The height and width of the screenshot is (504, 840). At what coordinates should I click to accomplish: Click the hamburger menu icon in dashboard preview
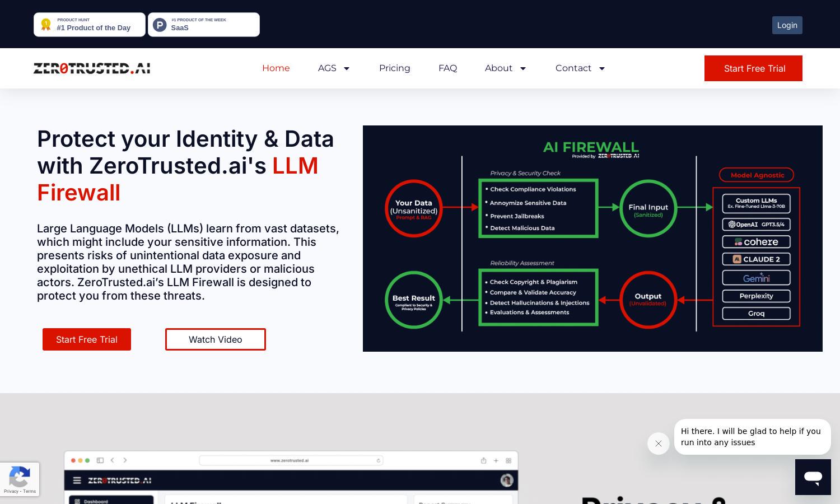(77, 480)
